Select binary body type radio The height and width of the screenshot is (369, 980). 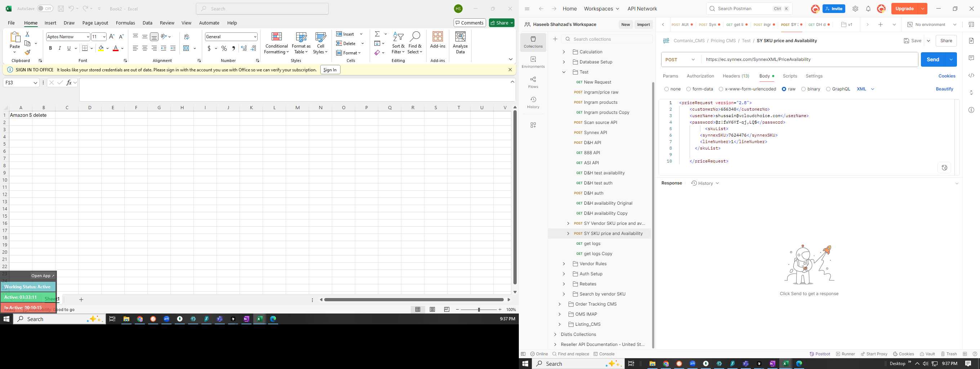[803, 89]
